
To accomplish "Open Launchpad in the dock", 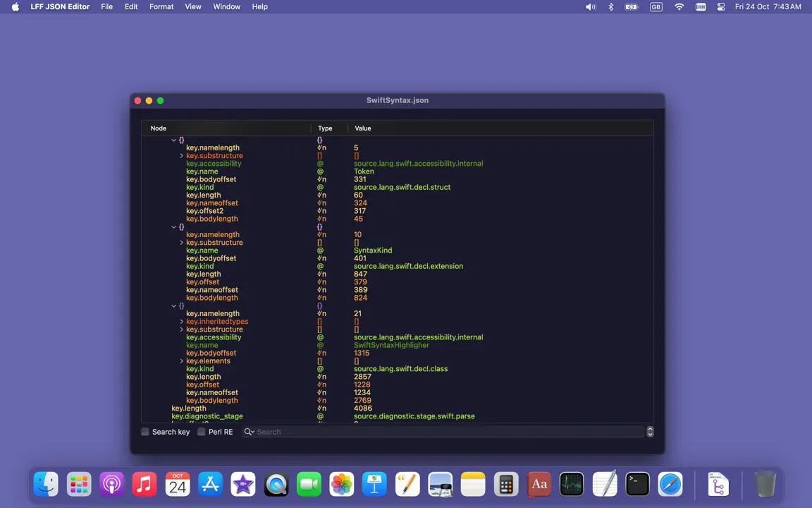I will [x=79, y=484].
